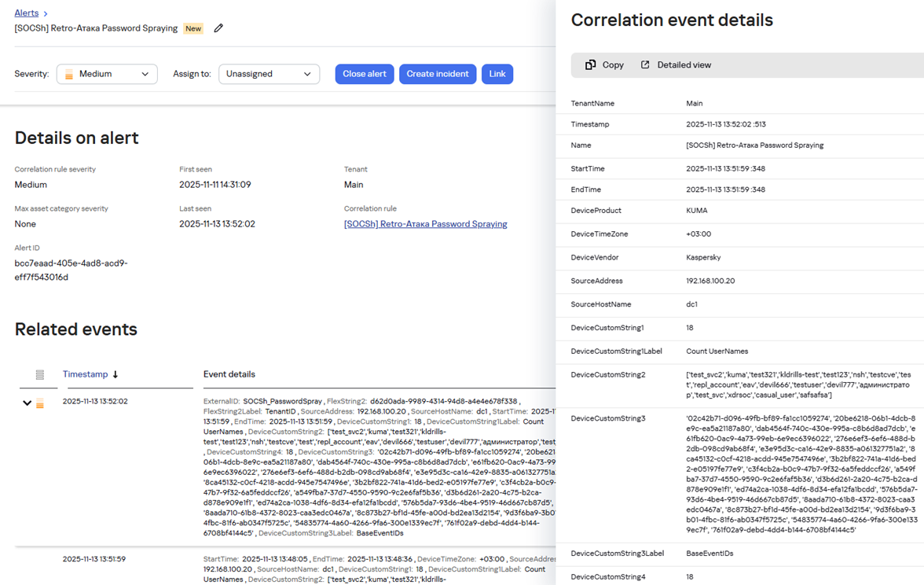The height and width of the screenshot is (585, 924).
Task: Collapse the expanded 13:52:02 event row
Action: [x=27, y=403]
